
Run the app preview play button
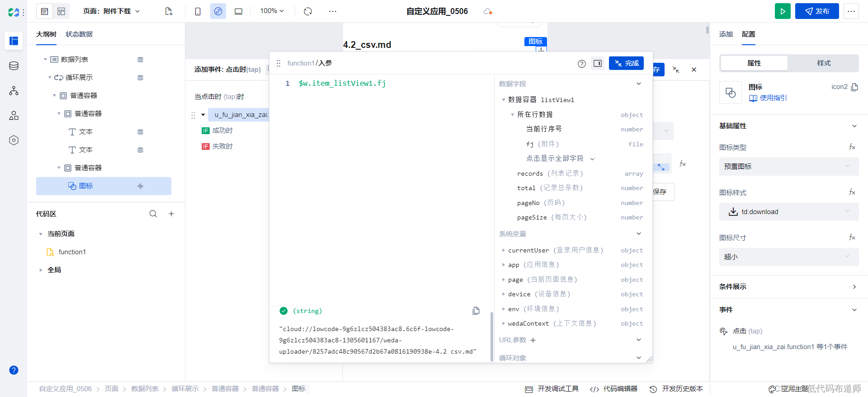click(783, 11)
